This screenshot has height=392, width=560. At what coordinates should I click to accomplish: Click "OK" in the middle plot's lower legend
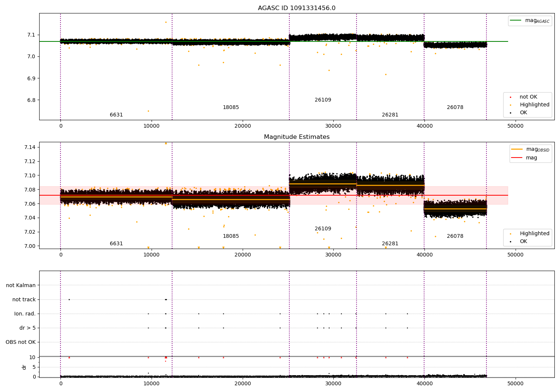coord(519,242)
